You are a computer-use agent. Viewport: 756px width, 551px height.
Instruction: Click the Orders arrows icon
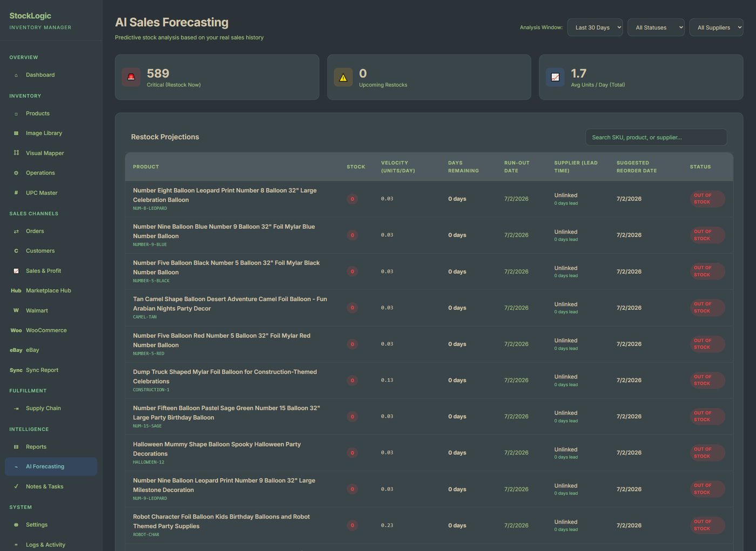pos(16,232)
